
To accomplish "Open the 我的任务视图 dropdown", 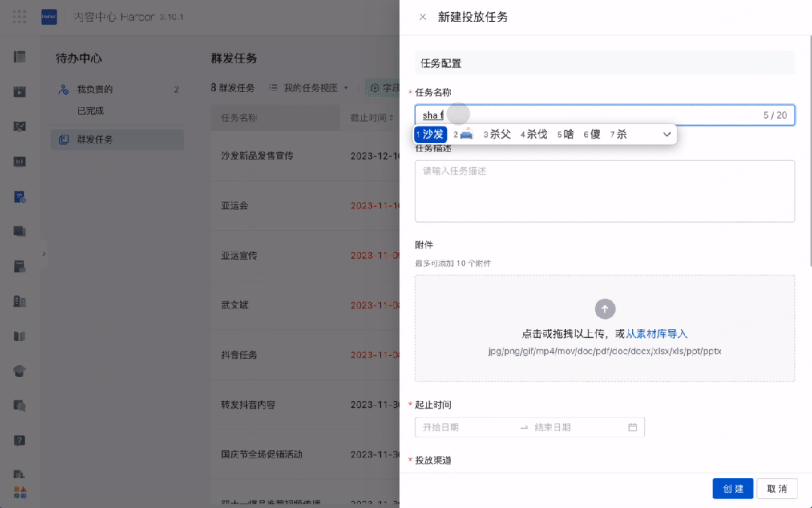I will [x=309, y=88].
